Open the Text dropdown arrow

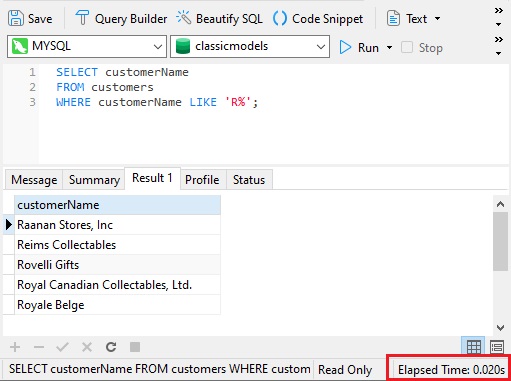[438, 19]
